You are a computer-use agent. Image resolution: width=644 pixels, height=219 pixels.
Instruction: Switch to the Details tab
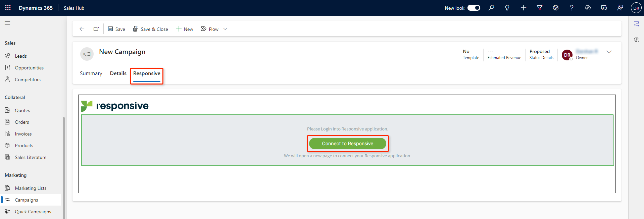(118, 73)
